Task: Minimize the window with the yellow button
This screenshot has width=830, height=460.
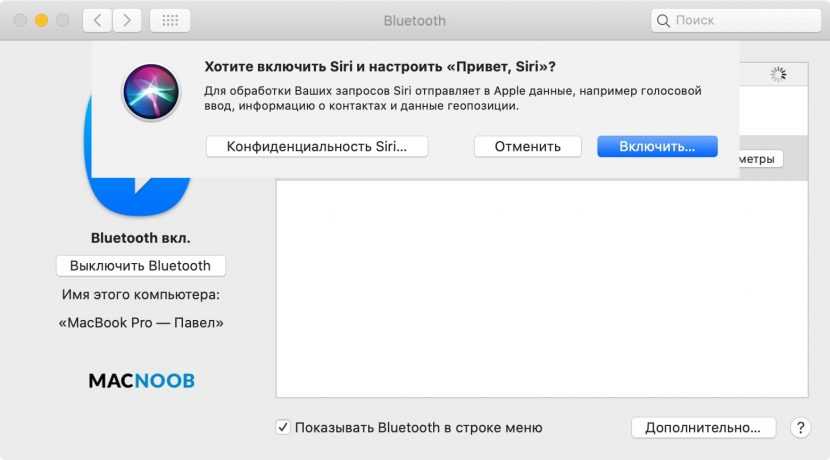Action: [x=41, y=20]
